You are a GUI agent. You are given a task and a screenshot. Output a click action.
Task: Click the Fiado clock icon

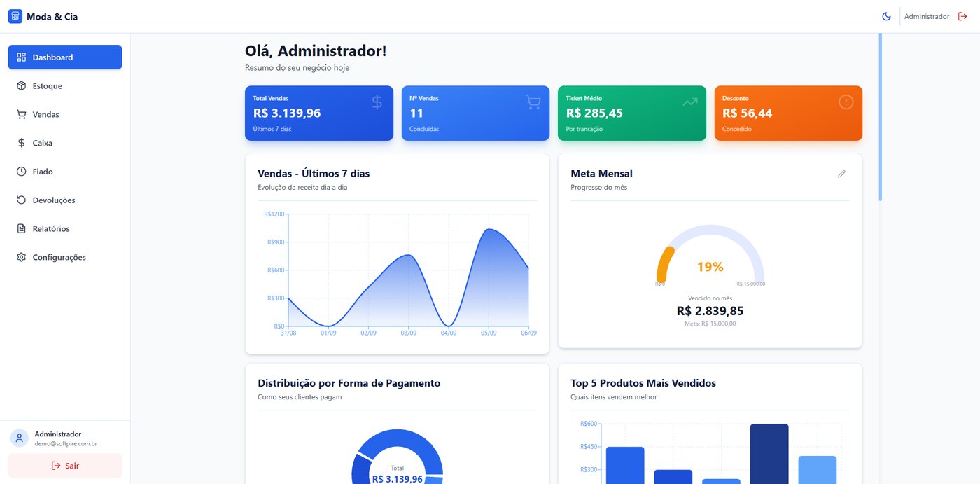[21, 172]
